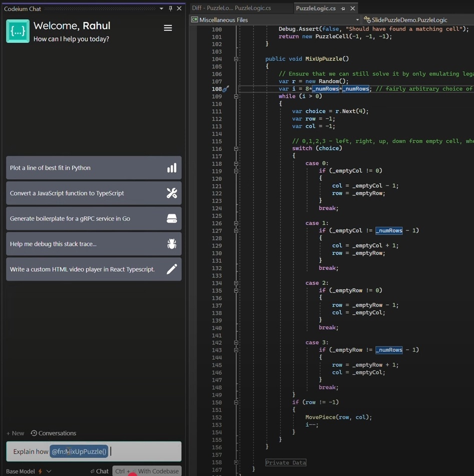Click the chart icon on Plot line suggestion

172,168
